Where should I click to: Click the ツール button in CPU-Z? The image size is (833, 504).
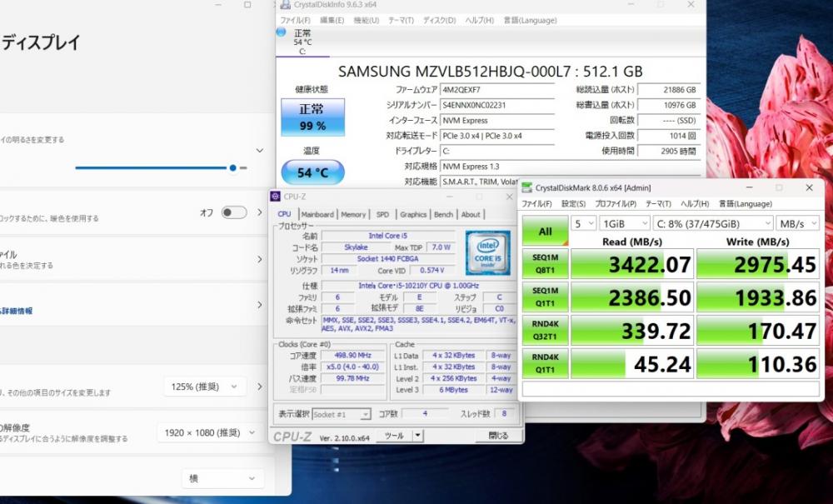(394, 436)
